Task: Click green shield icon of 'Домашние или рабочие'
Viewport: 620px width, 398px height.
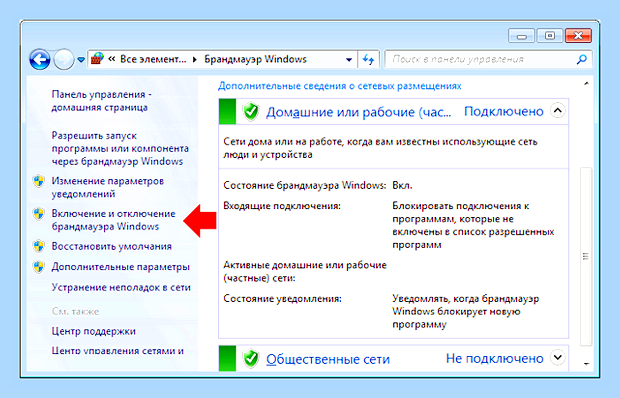Action: pos(251,112)
